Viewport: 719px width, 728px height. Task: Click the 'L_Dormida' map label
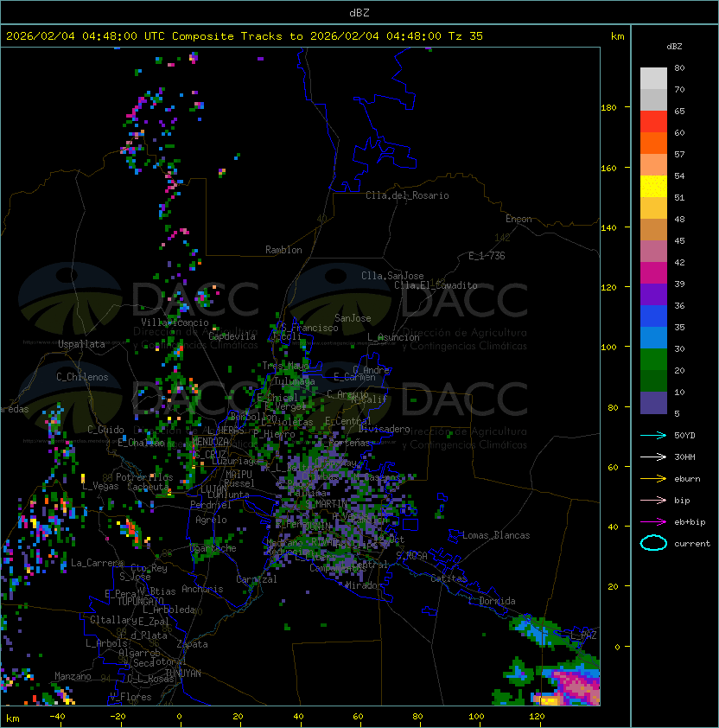pyautogui.click(x=492, y=601)
